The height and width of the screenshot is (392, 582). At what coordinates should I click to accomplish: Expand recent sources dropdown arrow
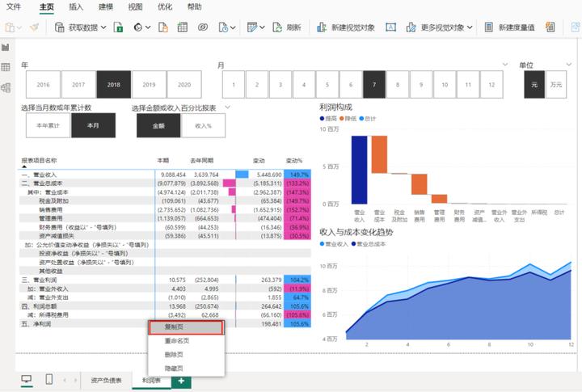click(x=233, y=27)
